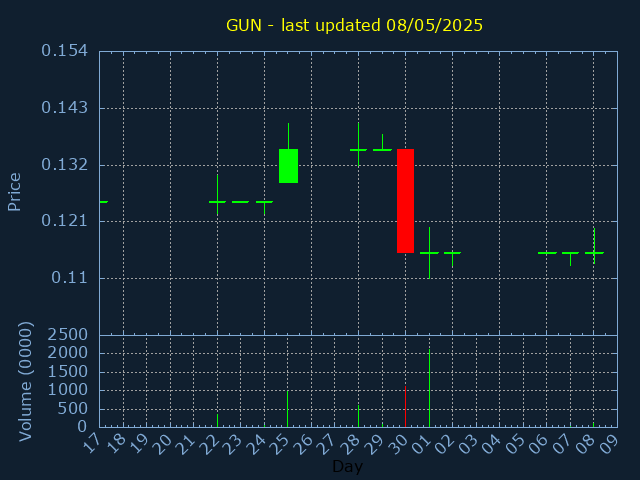Click the green volume bar on day 28

tap(358, 416)
